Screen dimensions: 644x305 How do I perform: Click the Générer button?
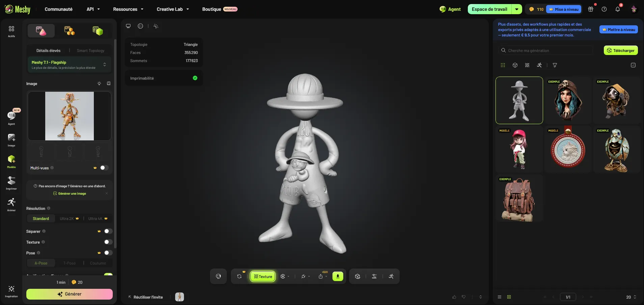coord(70,294)
